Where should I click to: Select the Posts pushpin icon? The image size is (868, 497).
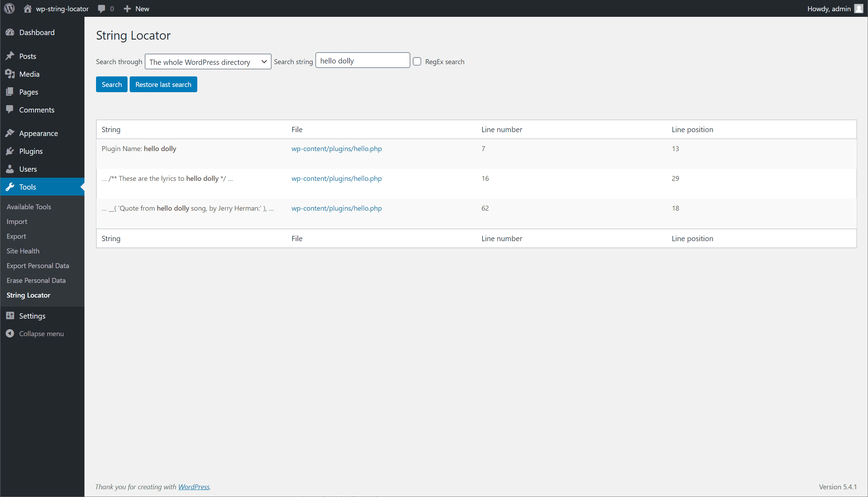click(10, 56)
